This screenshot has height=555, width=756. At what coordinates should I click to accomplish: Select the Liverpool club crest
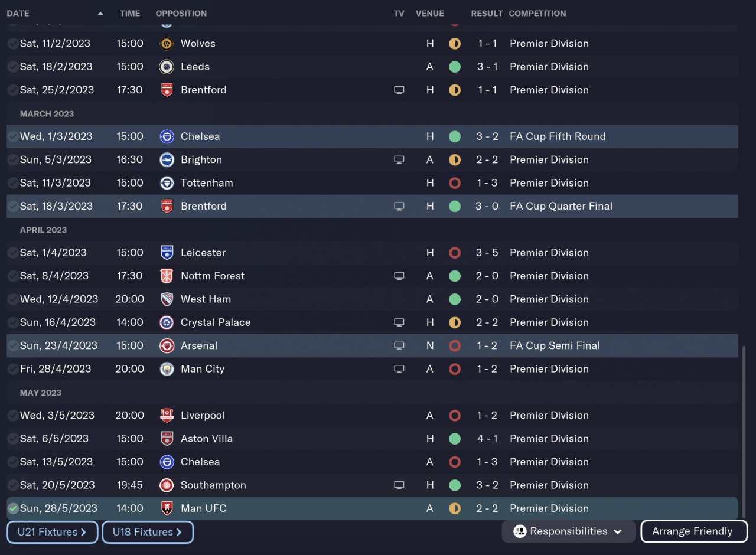point(167,416)
